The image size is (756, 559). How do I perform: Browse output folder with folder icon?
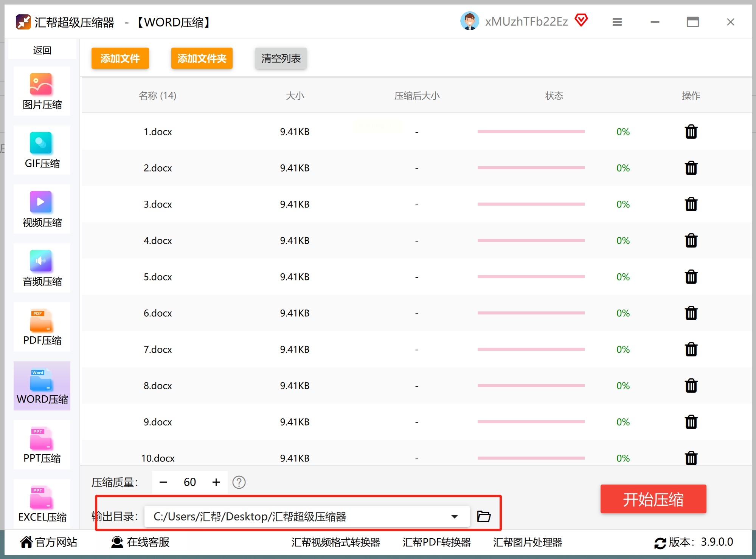(x=484, y=516)
